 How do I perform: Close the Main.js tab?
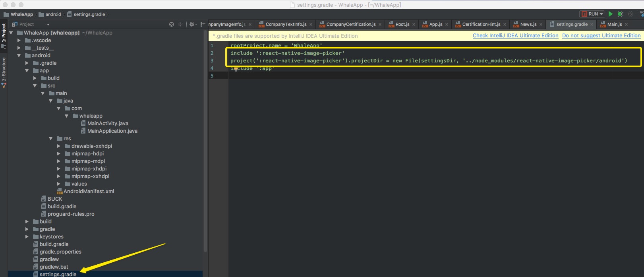[626, 25]
